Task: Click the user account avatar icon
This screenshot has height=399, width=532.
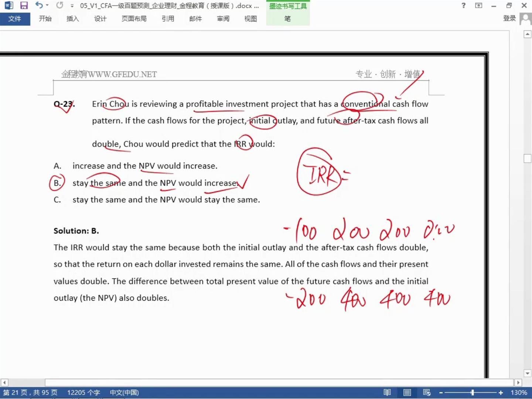Action: point(525,18)
